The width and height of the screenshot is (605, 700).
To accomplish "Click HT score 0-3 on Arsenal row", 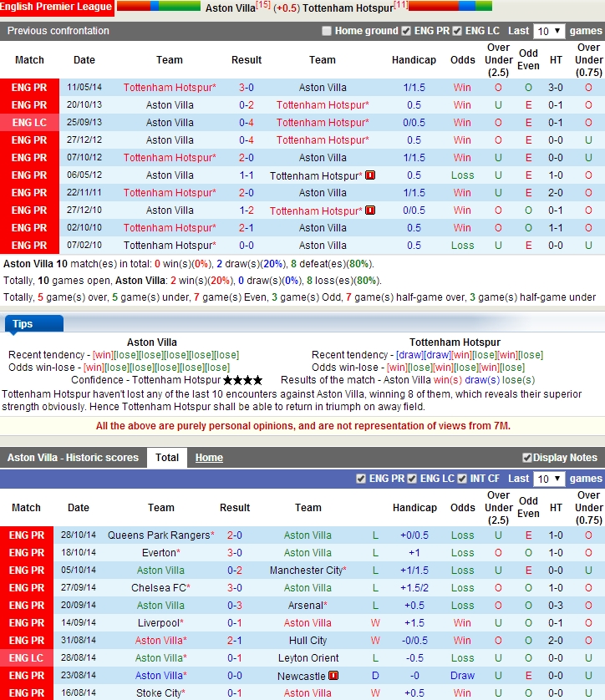I will [556, 606].
